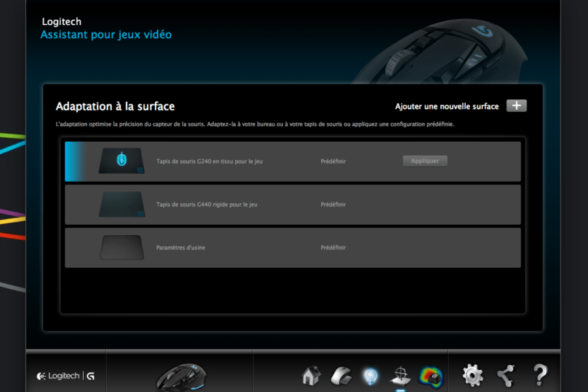Screen dimensions: 588x392
Task: Open help question mark icon
Action: [x=540, y=375]
